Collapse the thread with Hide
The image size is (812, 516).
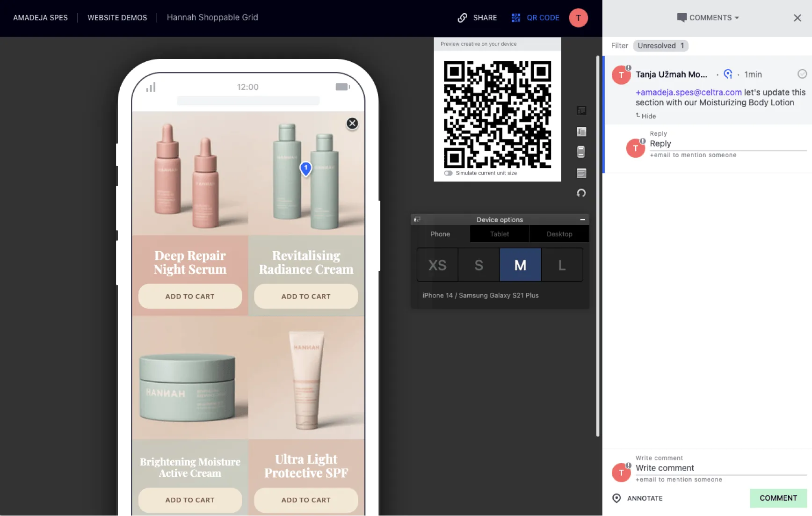pyautogui.click(x=646, y=116)
